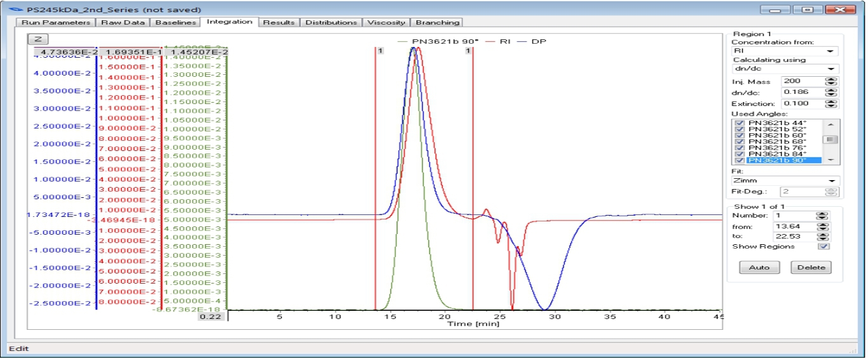This screenshot has width=868, height=359.
Task: Uncheck the PN3621b 44° angle
Action: coord(739,123)
